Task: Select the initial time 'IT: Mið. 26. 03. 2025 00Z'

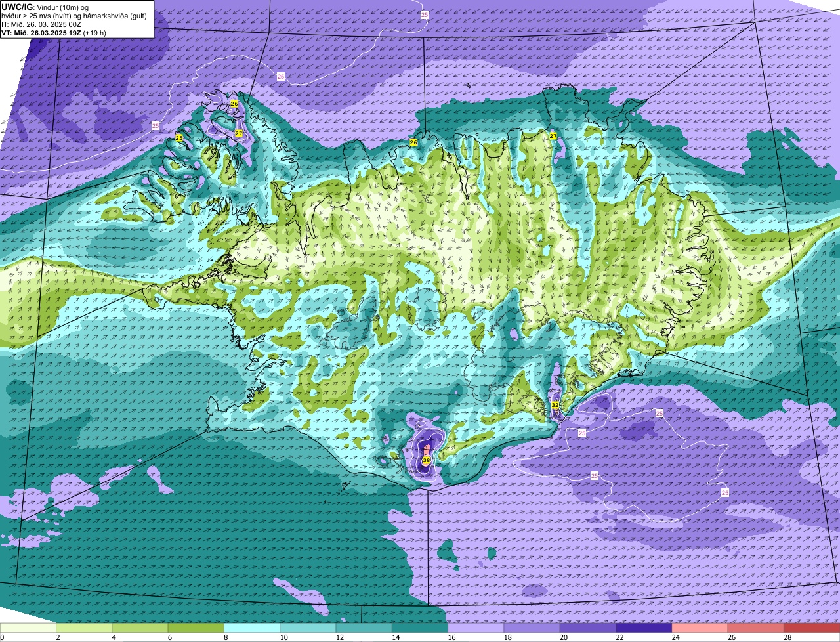Action: (41, 24)
